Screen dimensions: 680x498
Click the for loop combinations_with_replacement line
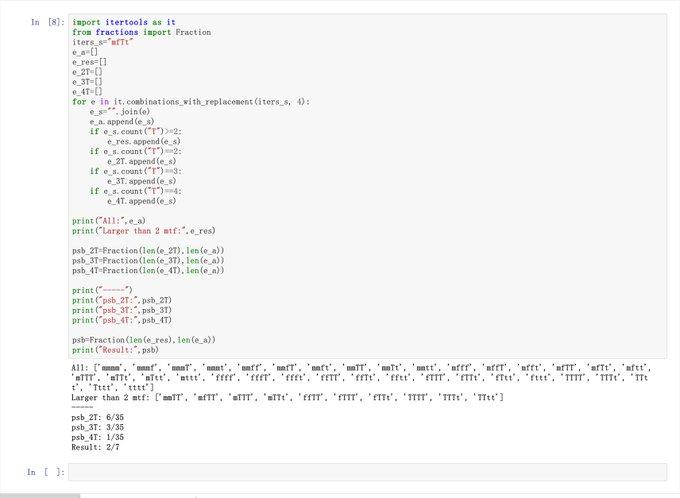click(x=190, y=102)
